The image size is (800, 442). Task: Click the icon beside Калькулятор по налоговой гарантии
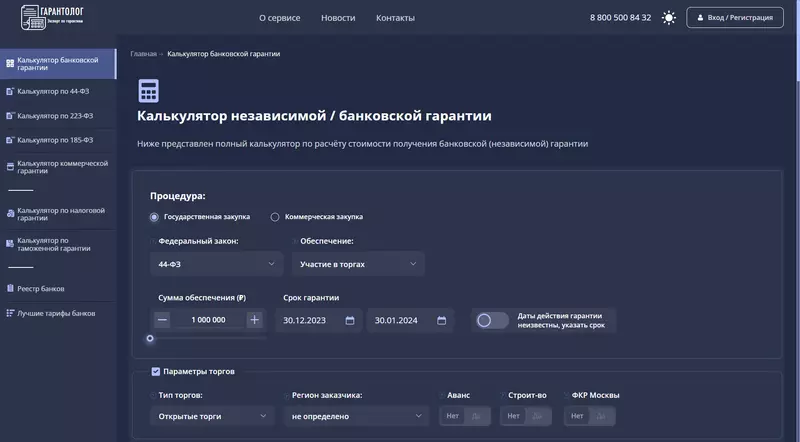click(x=10, y=214)
